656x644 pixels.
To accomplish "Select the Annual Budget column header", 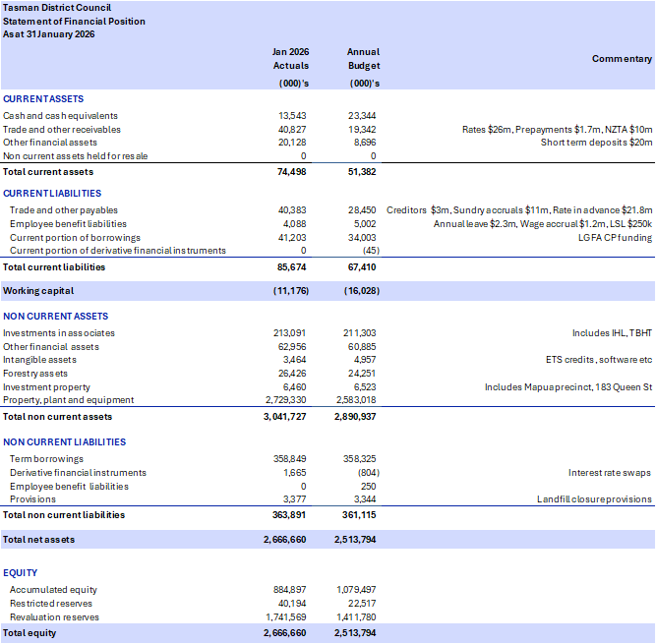I will pos(363,59).
